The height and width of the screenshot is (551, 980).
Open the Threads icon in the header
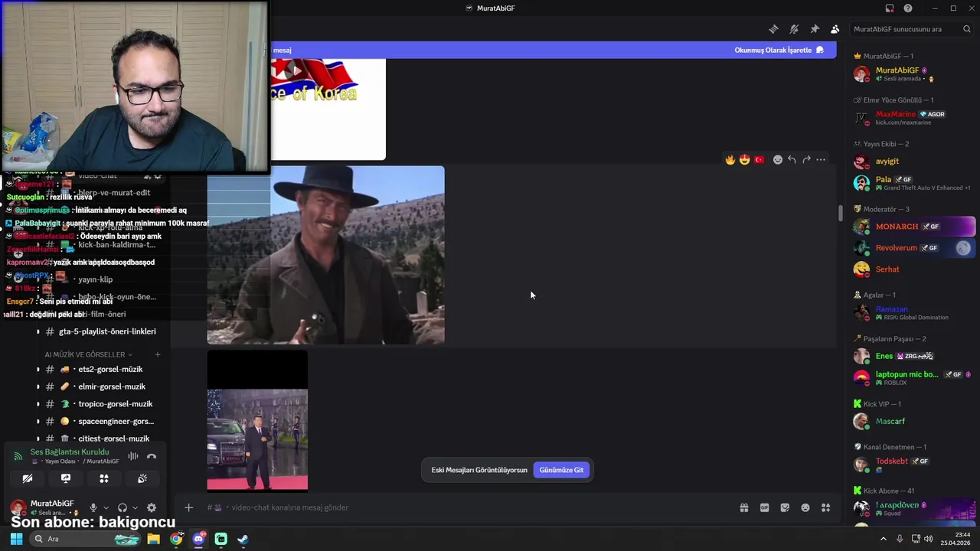773,29
